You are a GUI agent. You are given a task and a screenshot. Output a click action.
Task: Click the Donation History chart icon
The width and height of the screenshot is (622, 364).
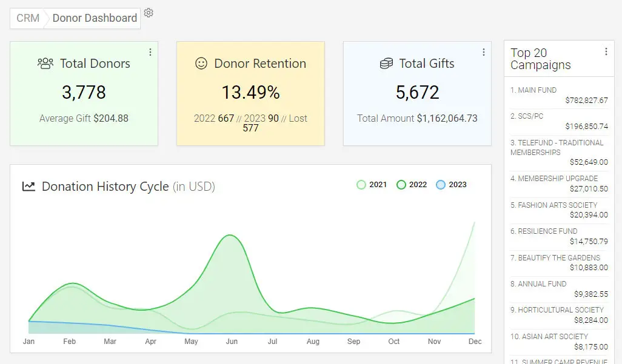[x=28, y=187]
